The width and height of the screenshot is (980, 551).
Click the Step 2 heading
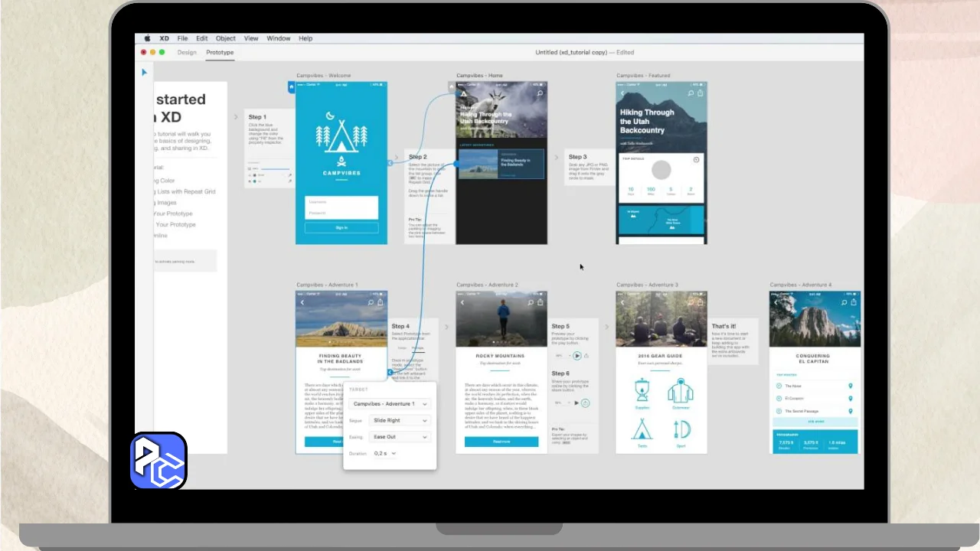pyautogui.click(x=417, y=157)
